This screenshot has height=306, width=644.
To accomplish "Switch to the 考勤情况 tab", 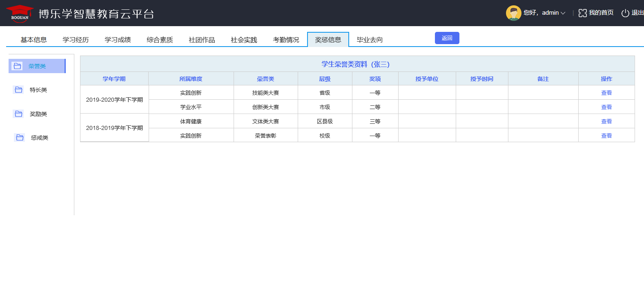I will point(286,40).
